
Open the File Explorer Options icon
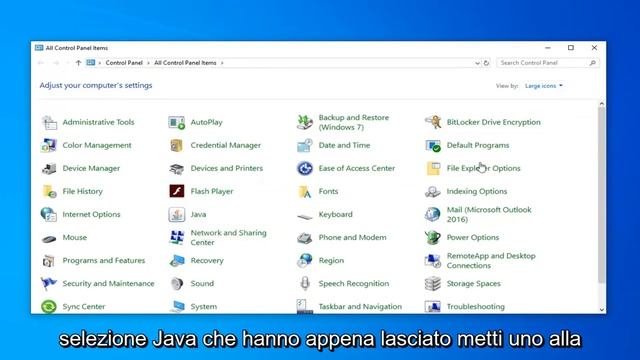coord(433,168)
